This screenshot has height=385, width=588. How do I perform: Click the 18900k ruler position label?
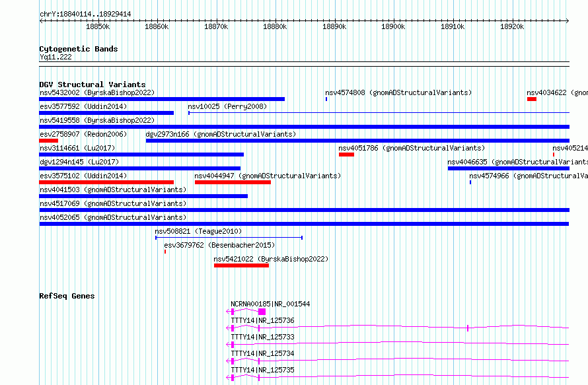click(393, 26)
